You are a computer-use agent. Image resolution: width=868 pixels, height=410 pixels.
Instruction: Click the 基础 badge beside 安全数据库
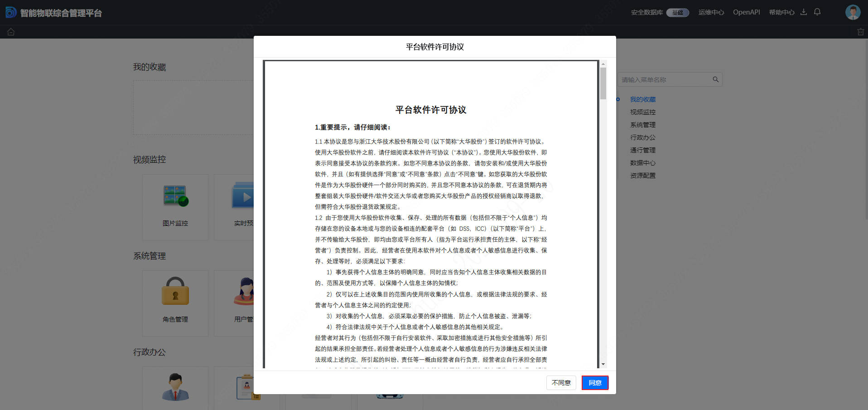click(x=677, y=13)
